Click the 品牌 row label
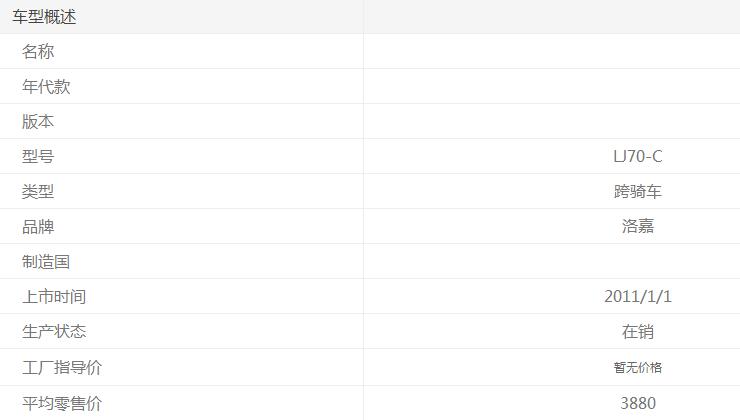The image size is (740, 420). coord(38,227)
